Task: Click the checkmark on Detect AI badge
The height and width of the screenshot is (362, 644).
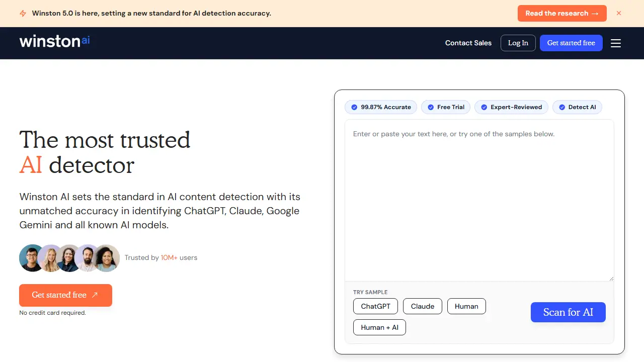Action: pyautogui.click(x=561, y=107)
